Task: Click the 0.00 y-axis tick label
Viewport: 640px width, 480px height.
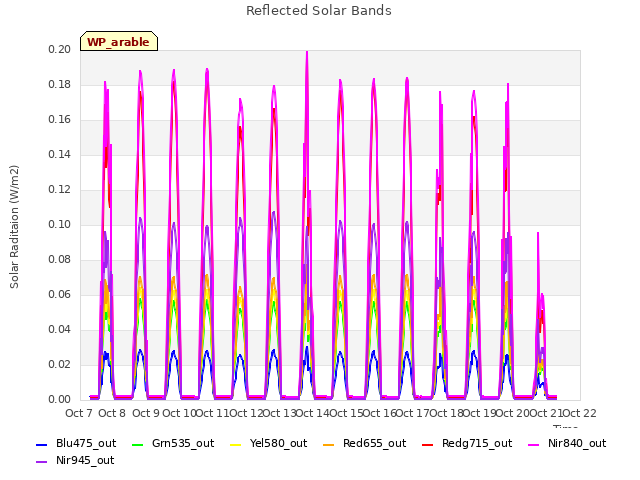Action: pos(60,399)
